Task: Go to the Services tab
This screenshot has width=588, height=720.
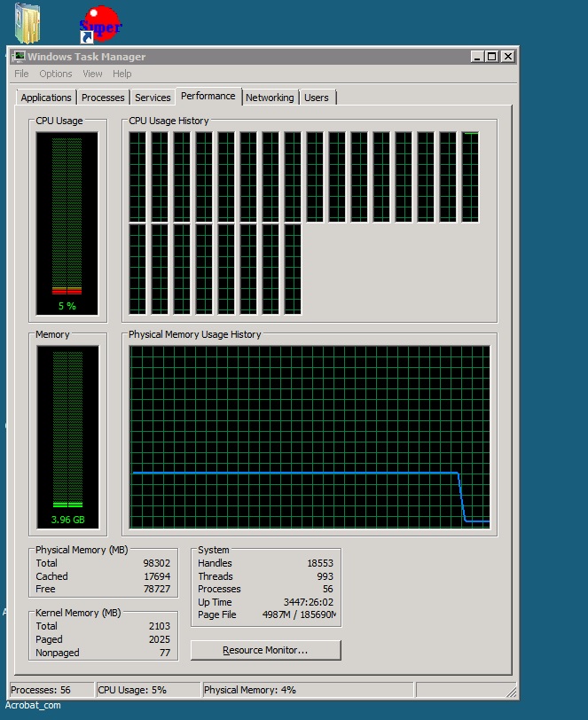Action: pyautogui.click(x=153, y=98)
